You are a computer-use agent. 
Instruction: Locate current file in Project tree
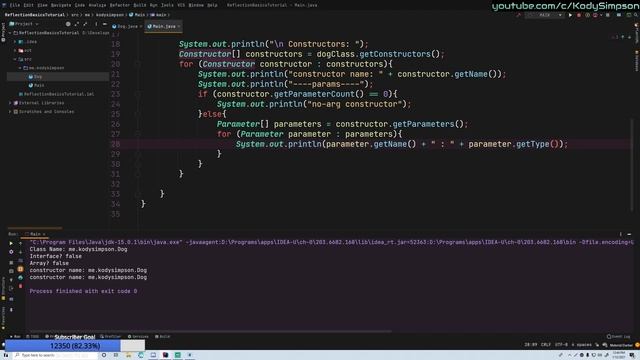coord(68,24)
